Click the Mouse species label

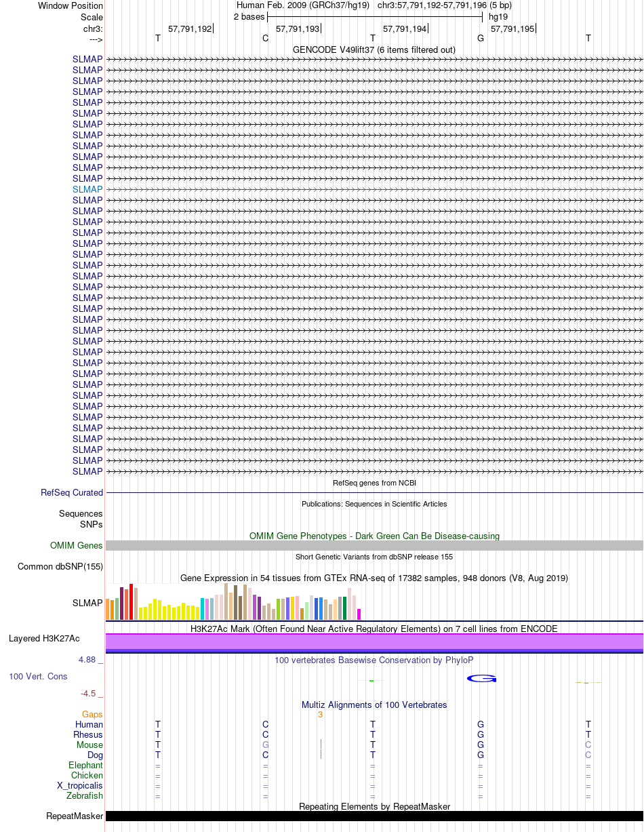90,745
